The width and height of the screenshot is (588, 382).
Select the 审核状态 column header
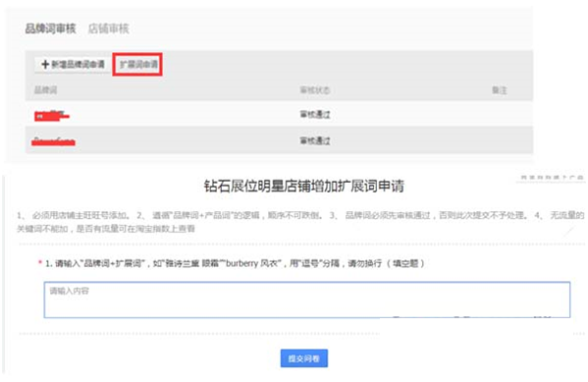[x=315, y=90]
